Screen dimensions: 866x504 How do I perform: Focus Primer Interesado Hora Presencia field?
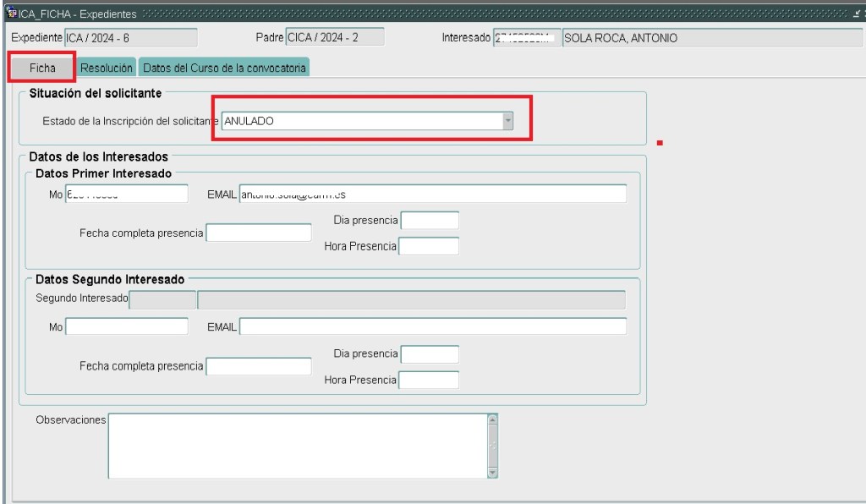point(428,246)
